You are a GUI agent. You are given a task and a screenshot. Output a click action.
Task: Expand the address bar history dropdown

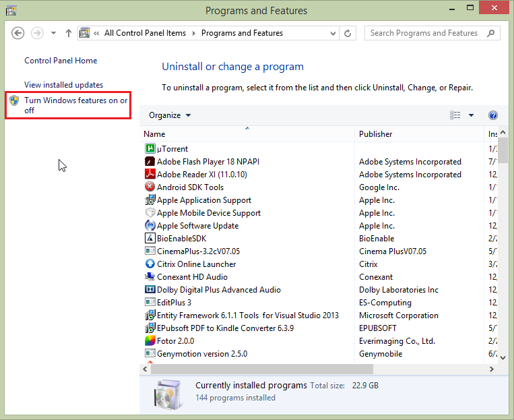click(333, 33)
